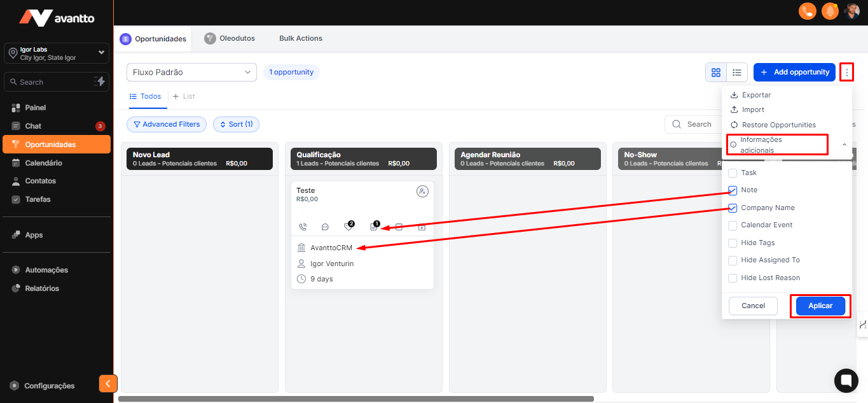Open the notifications bell icon
Viewport: 868px width, 403px height.
point(829,11)
